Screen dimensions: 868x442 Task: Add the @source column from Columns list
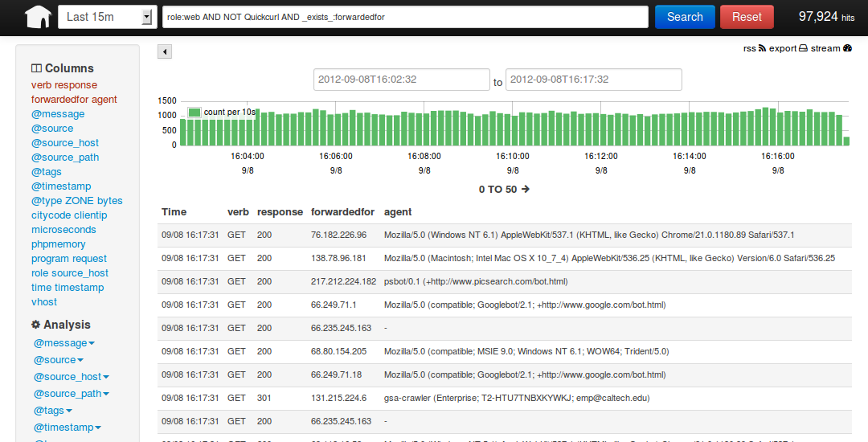pos(52,129)
